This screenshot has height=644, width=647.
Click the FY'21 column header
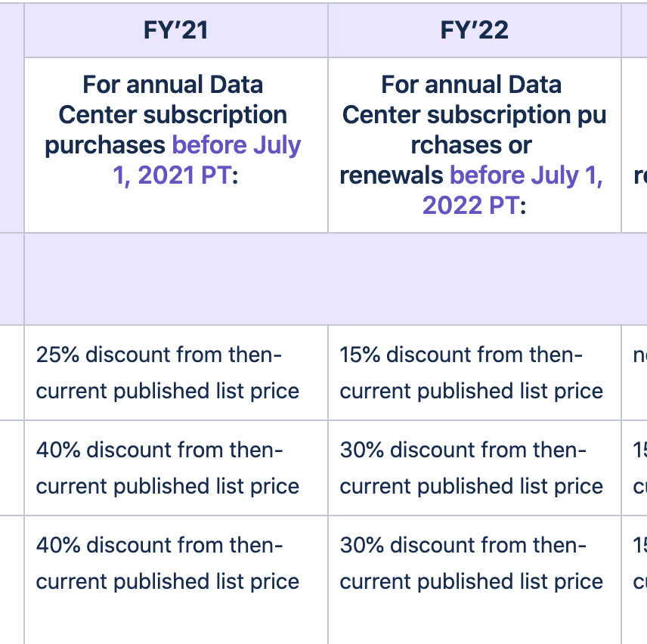176,30
